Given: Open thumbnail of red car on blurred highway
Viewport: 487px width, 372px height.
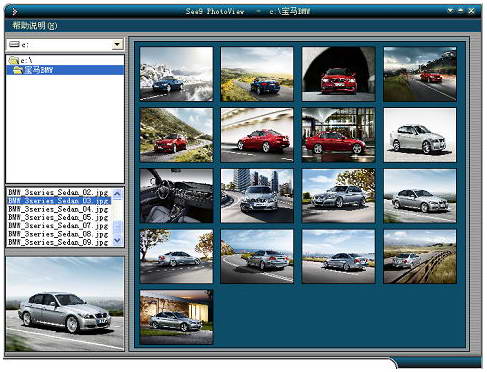Looking at the screenshot, I should 420,74.
